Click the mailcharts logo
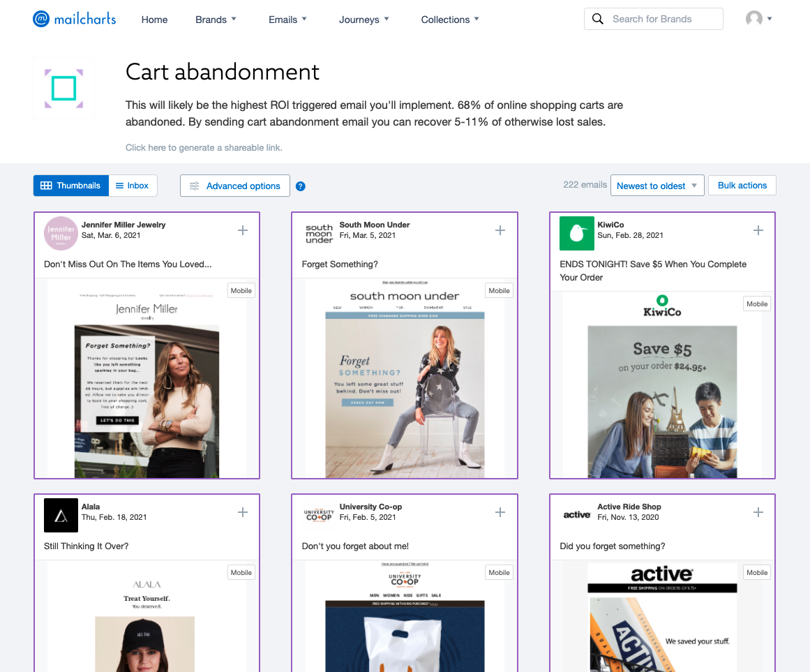 coord(75,19)
